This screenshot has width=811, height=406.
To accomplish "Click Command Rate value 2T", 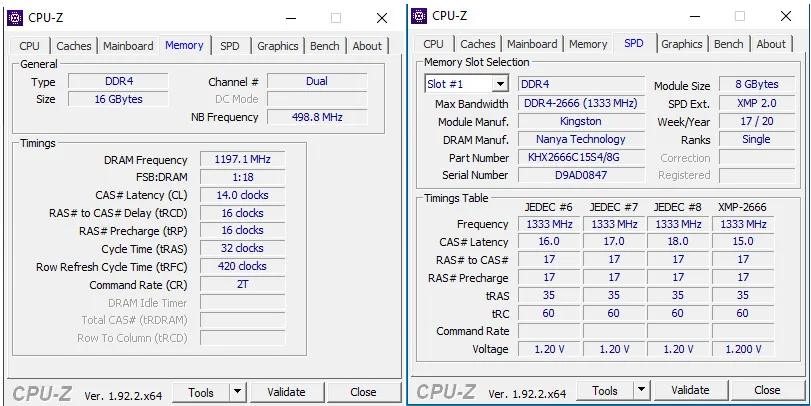I will (243, 284).
